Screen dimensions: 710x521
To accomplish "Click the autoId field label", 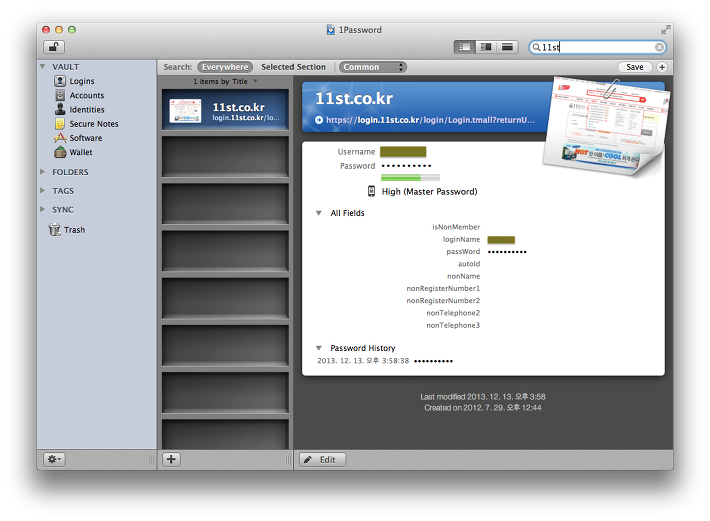I will [469, 263].
